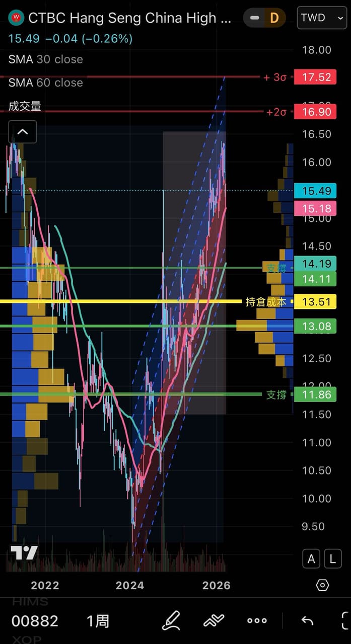Select the 成交量 volume indicator legend

tap(25, 106)
